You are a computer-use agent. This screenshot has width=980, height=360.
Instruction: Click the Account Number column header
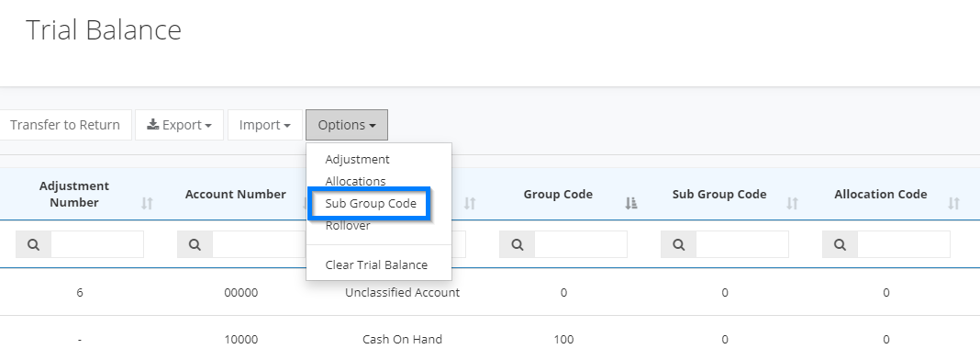point(236,195)
